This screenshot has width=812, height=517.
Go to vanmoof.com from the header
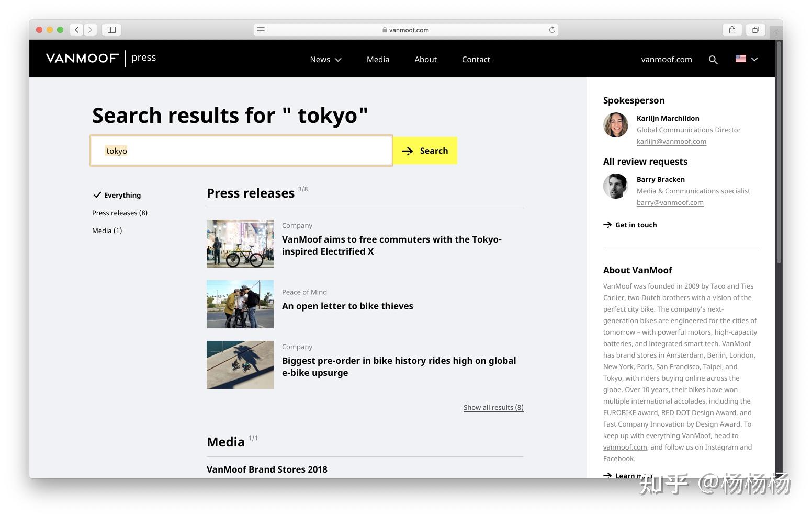coord(667,60)
